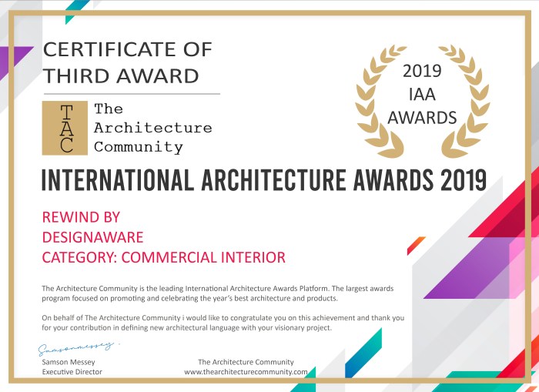Click the printed Samson Messey name
Image resolution: width=539 pixels, height=392 pixels.
67,362
